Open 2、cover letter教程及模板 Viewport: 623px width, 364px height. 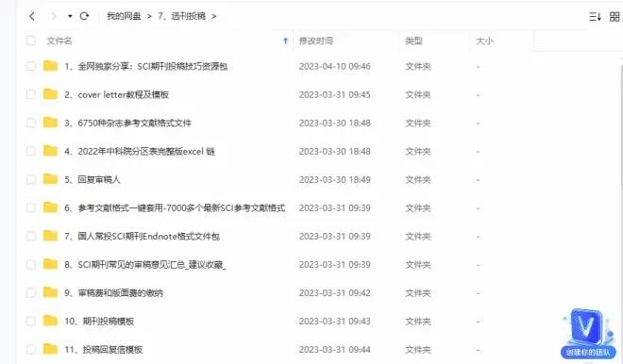click(x=116, y=94)
